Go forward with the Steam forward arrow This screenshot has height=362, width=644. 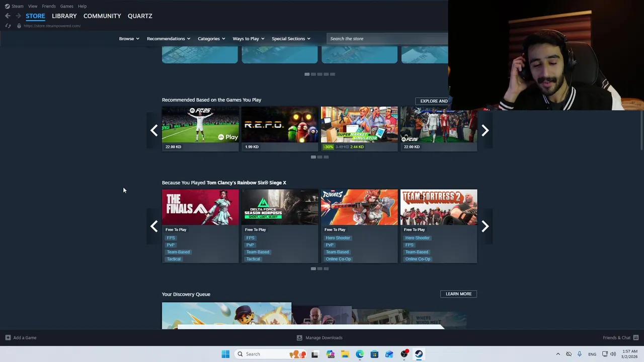[x=18, y=16]
